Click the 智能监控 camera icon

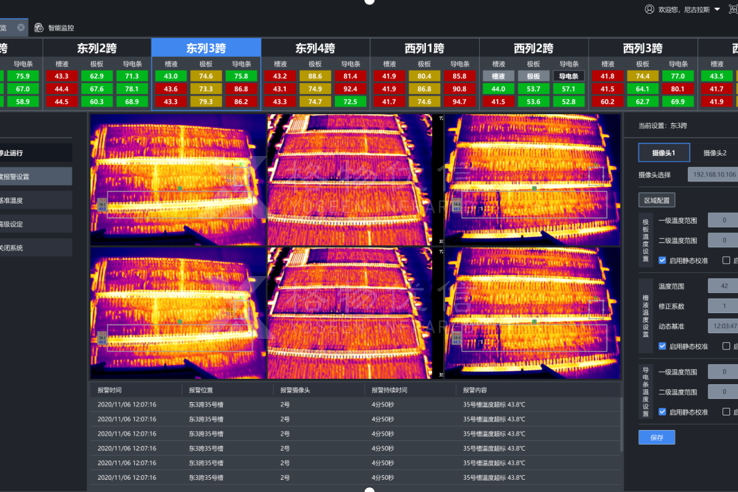[39, 28]
